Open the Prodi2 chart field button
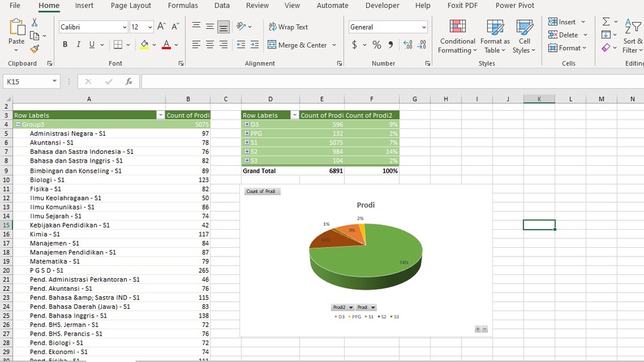This screenshot has width=644, height=362. 343,308
